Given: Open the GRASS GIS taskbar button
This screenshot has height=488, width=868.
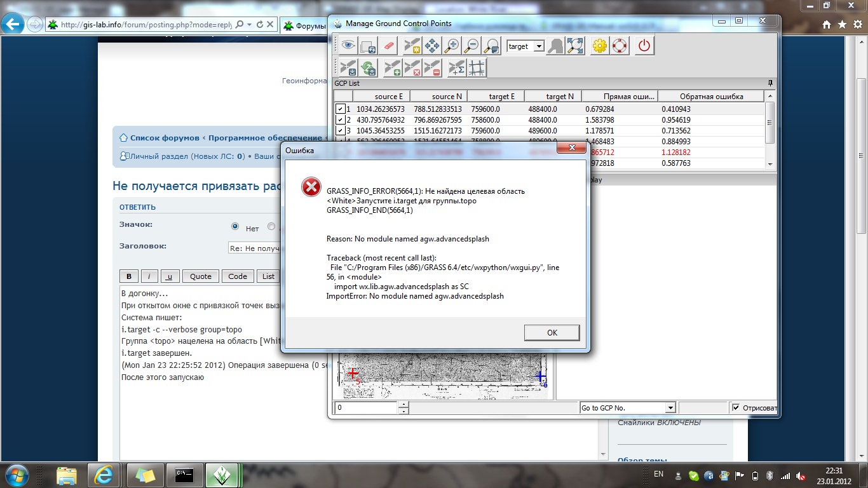Looking at the screenshot, I should 222,475.
